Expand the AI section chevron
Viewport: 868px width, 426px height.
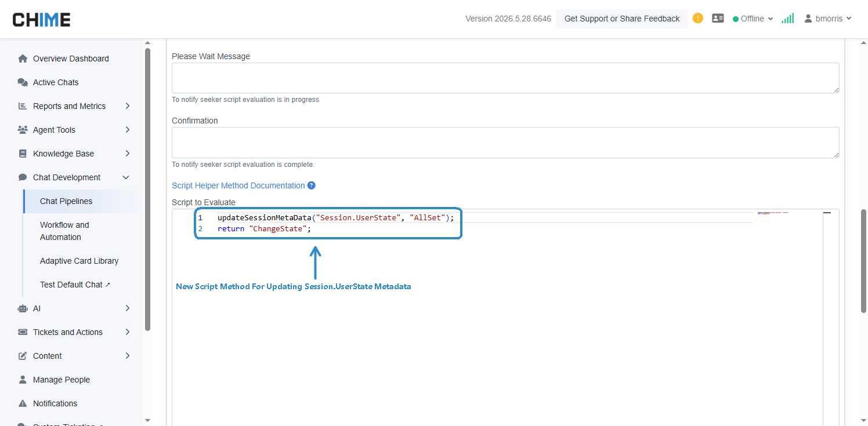tap(128, 308)
